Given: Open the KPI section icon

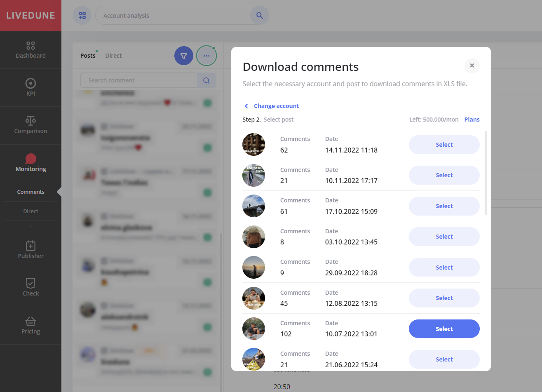Looking at the screenshot, I should click(31, 84).
